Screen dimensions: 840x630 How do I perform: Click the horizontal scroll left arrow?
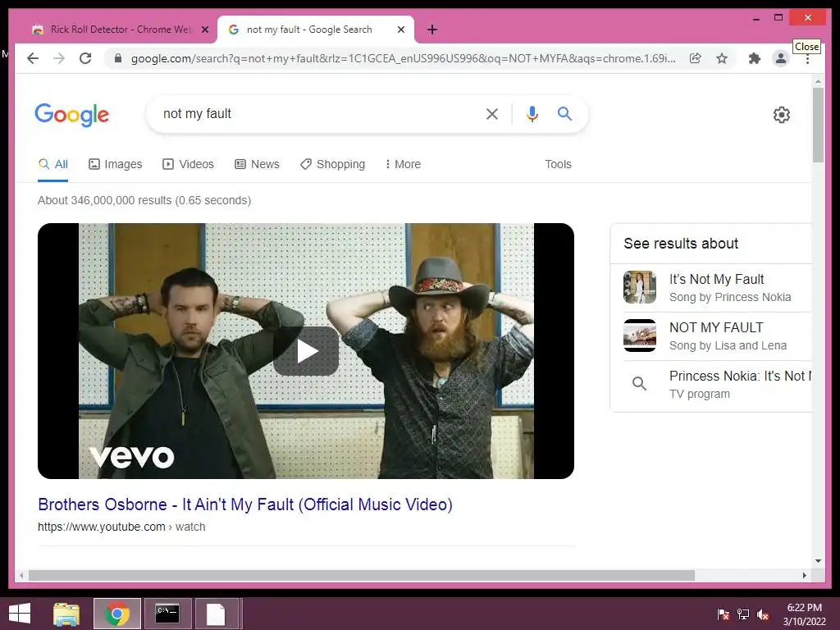coord(21,575)
